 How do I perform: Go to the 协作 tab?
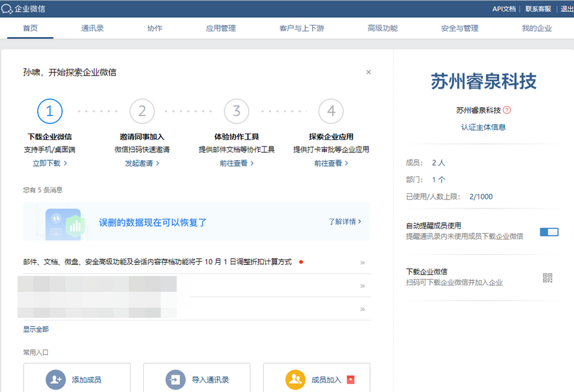[155, 28]
